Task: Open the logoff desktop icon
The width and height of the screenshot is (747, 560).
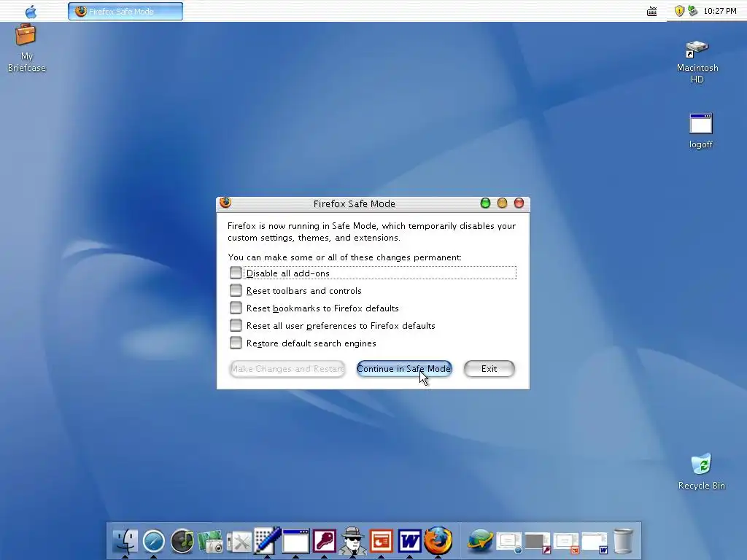Action: (x=701, y=131)
